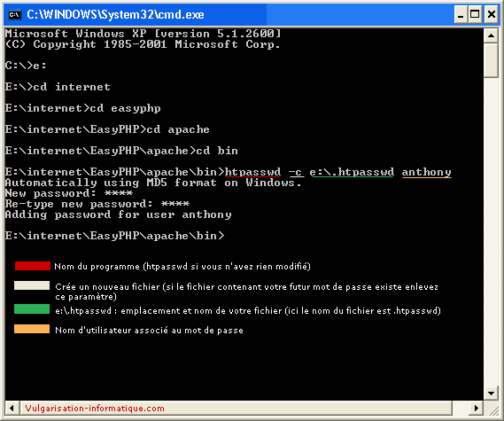Open the cmd.exe system menu icon

(x=15, y=14)
